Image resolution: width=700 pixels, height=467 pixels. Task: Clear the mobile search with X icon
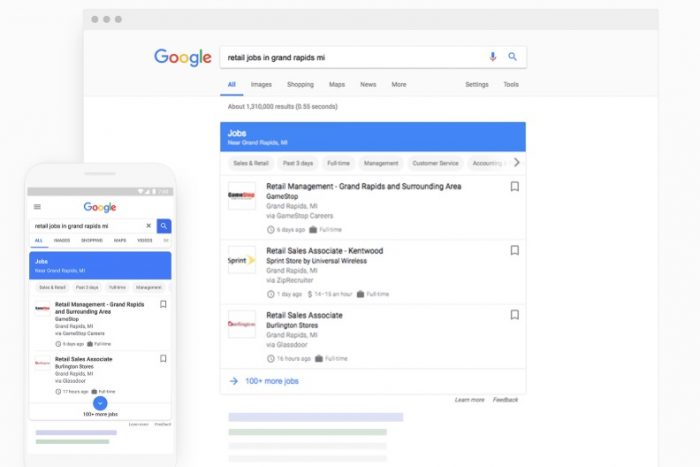(149, 225)
